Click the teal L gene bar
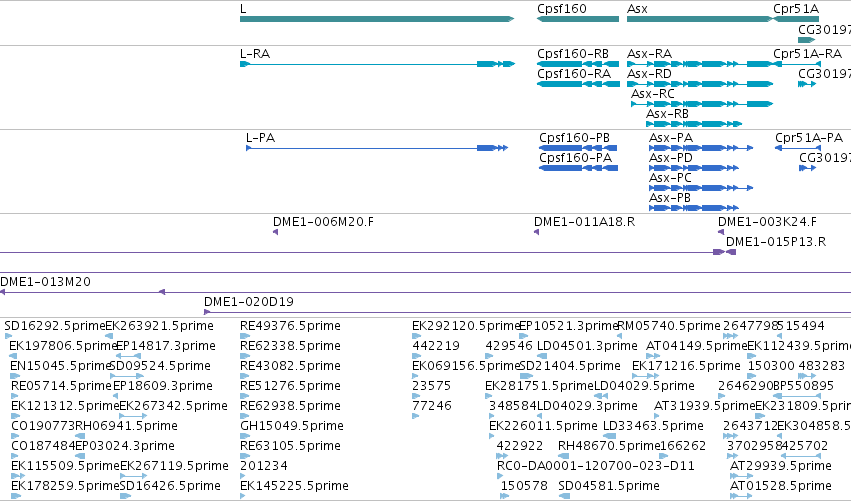This screenshot has width=851, height=501. click(x=377, y=19)
